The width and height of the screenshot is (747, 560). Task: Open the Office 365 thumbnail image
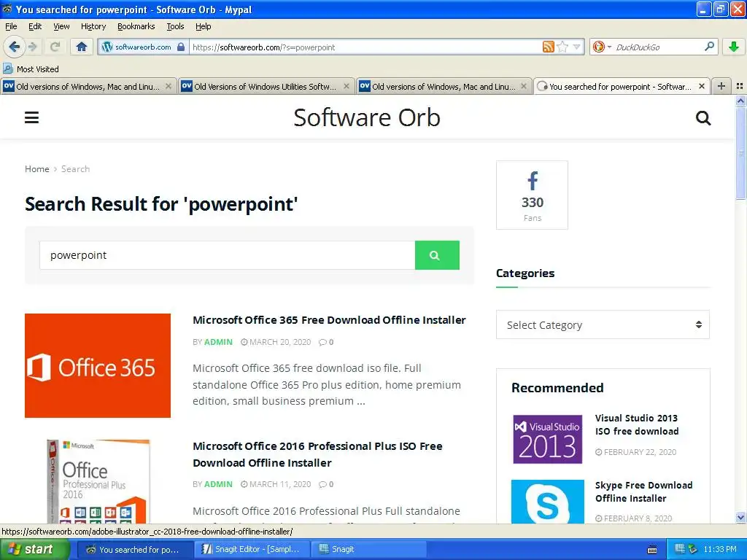(x=98, y=365)
